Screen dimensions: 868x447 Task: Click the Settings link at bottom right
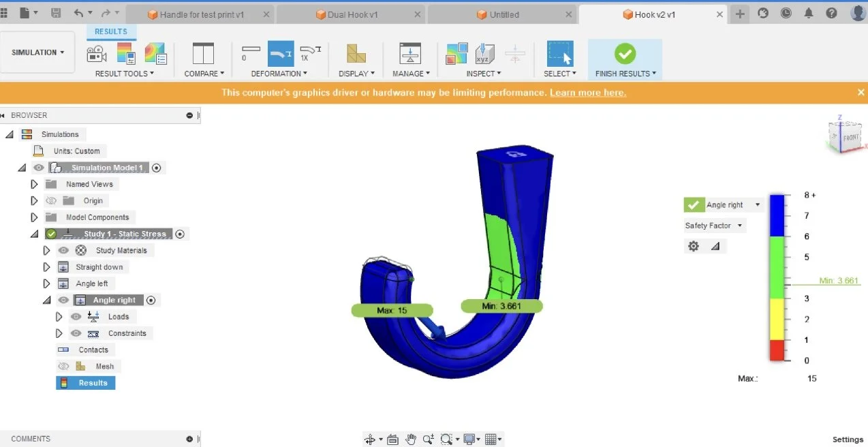click(848, 440)
